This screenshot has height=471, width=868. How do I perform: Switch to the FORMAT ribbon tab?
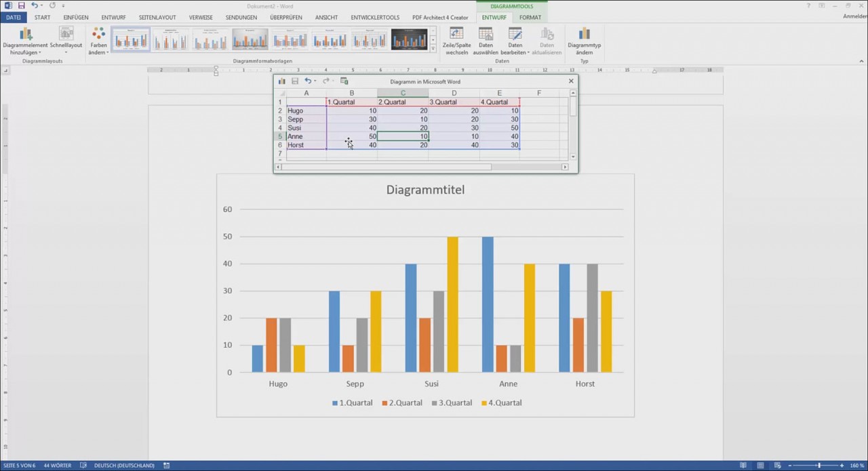[x=530, y=17]
